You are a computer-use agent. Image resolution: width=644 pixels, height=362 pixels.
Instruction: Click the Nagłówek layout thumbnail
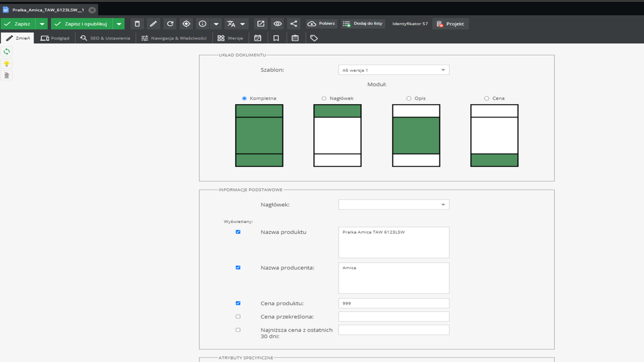(x=337, y=136)
